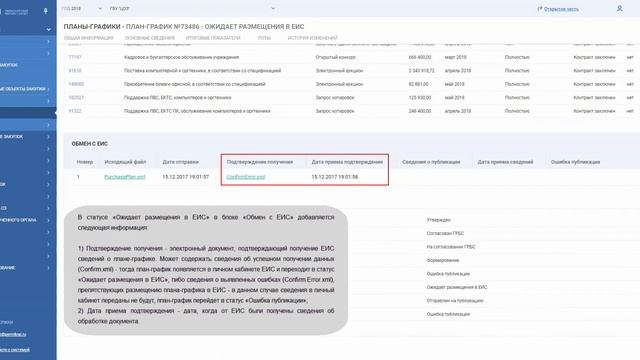This screenshot has width=640, height=360.
Task: Click the Ошибка публикации column header
Action: click(x=576, y=162)
